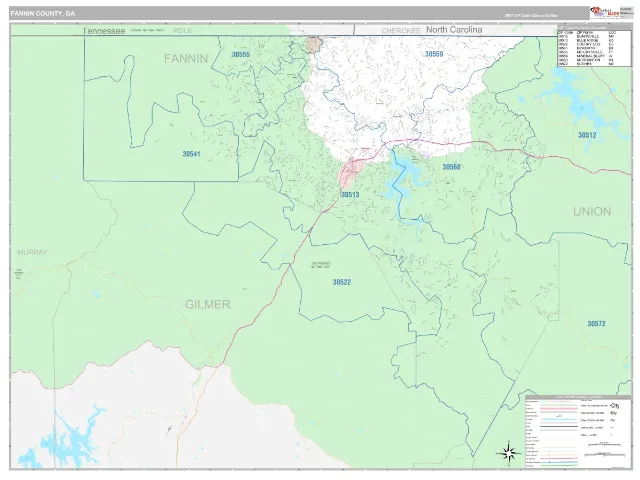Click the MURRAY county label

32,252
